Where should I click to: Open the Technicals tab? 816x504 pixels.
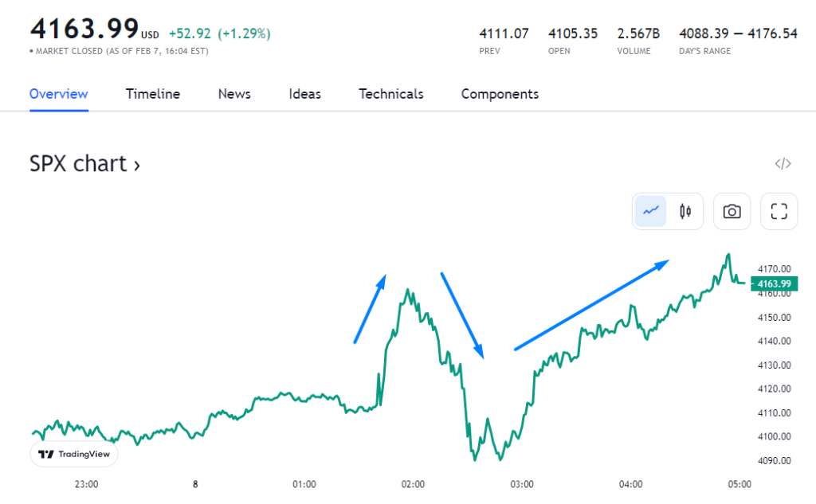tap(390, 94)
